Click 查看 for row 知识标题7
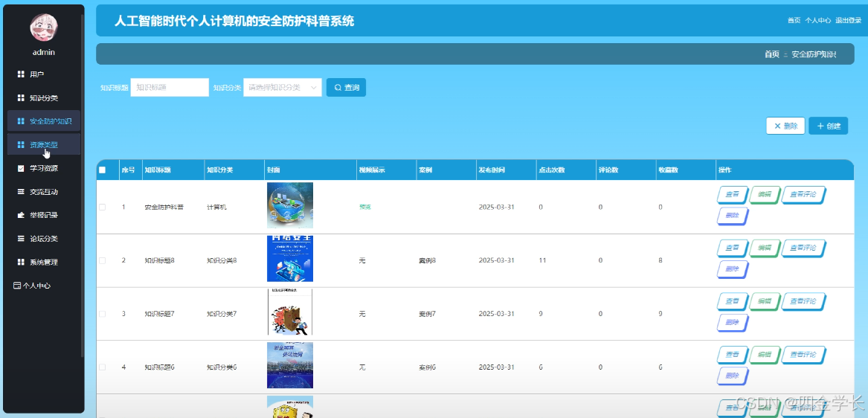Viewport: 868px width, 418px height. tap(733, 302)
